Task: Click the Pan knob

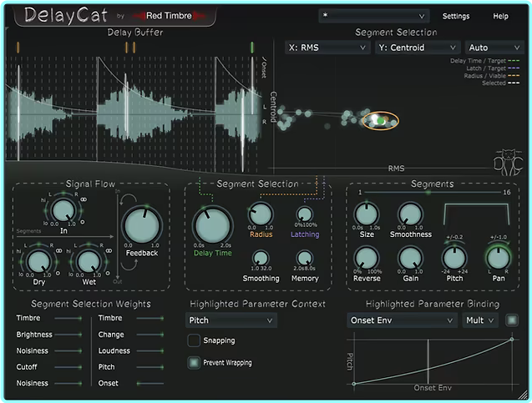Action: coord(498,259)
